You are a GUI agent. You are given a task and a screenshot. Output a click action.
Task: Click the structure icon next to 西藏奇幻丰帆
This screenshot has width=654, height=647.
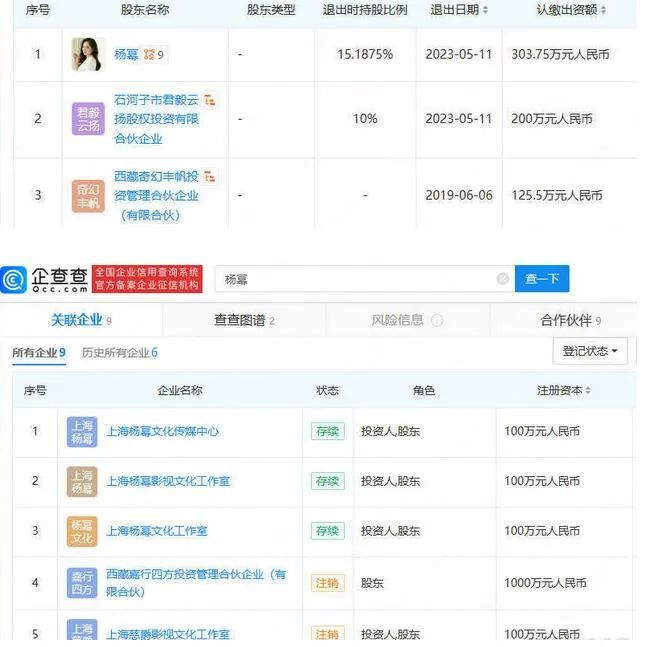(210, 176)
